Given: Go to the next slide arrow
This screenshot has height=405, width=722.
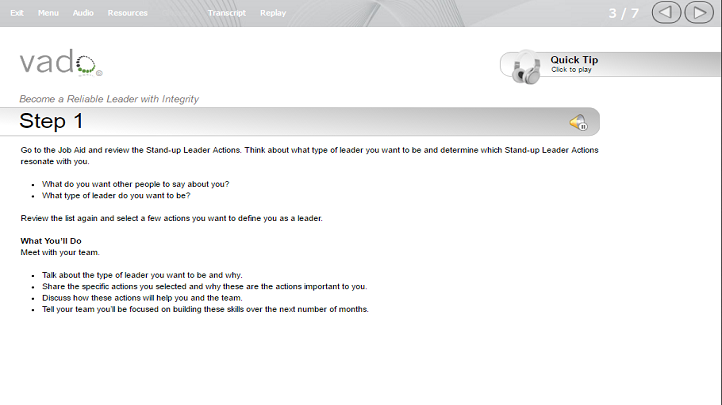Looking at the screenshot, I should tap(699, 12).
